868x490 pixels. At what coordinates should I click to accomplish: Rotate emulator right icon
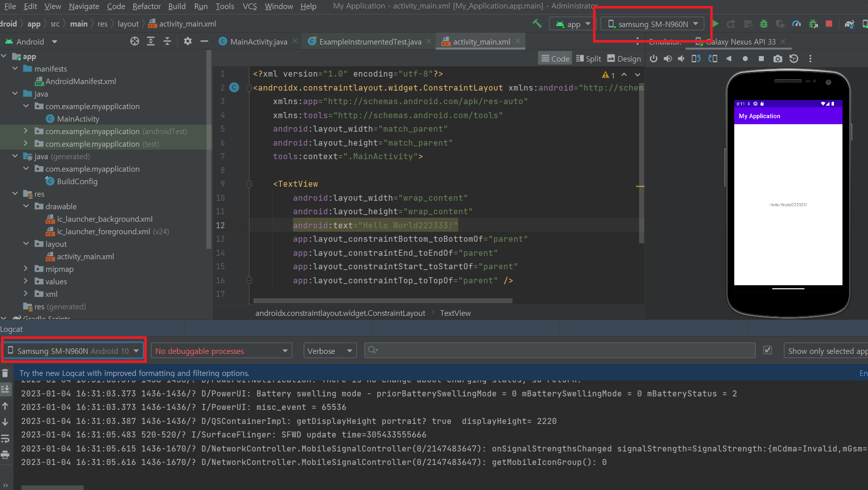pyautogui.click(x=713, y=59)
